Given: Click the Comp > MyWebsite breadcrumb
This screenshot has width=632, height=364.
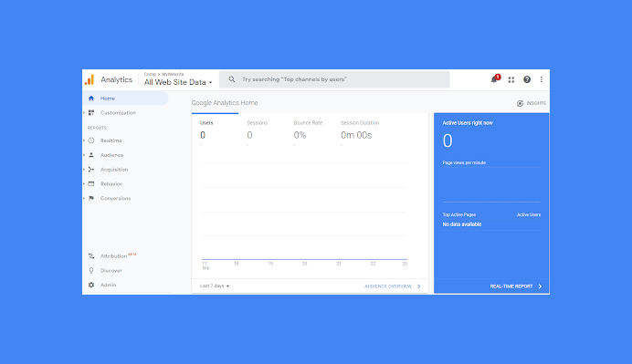Looking at the screenshot, I should pos(163,74).
